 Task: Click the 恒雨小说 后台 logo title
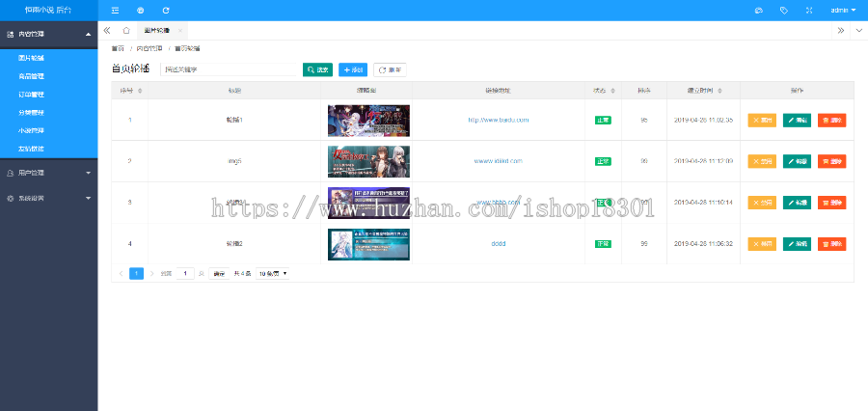48,10
